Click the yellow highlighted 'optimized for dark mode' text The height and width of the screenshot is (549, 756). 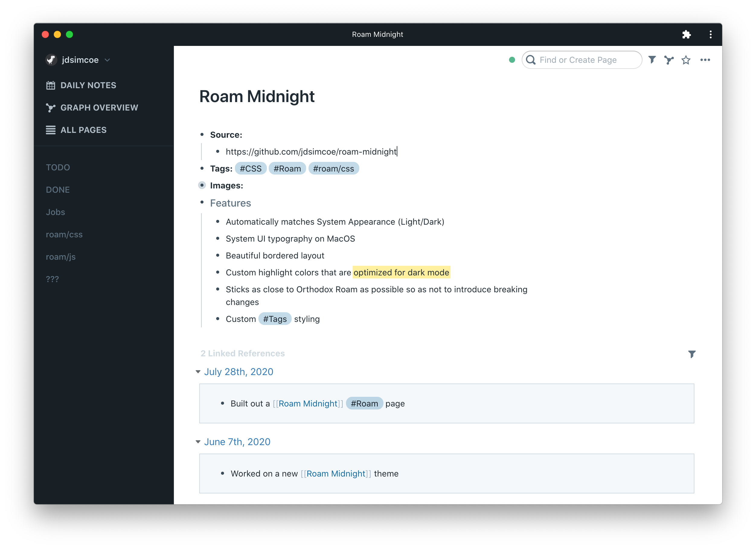pos(401,272)
